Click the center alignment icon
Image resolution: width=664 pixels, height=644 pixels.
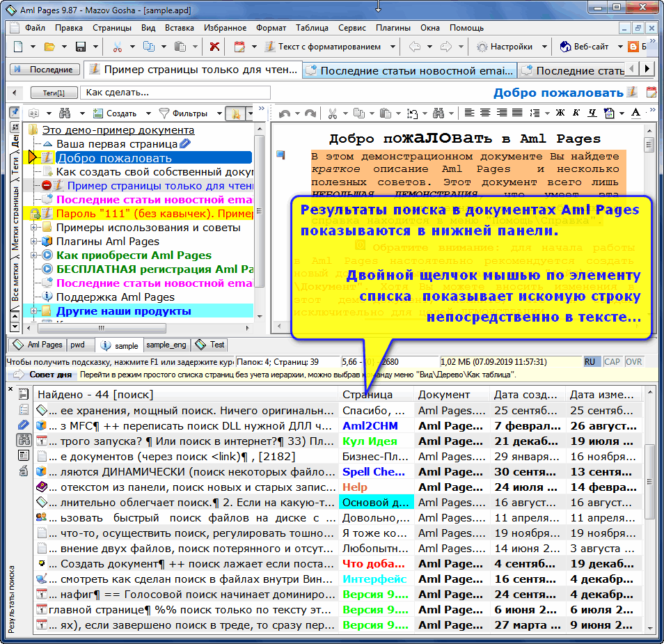click(x=485, y=113)
